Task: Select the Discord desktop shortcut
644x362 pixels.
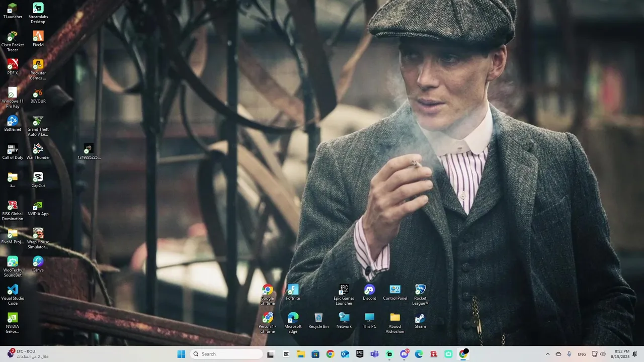Action: pos(370,293)
